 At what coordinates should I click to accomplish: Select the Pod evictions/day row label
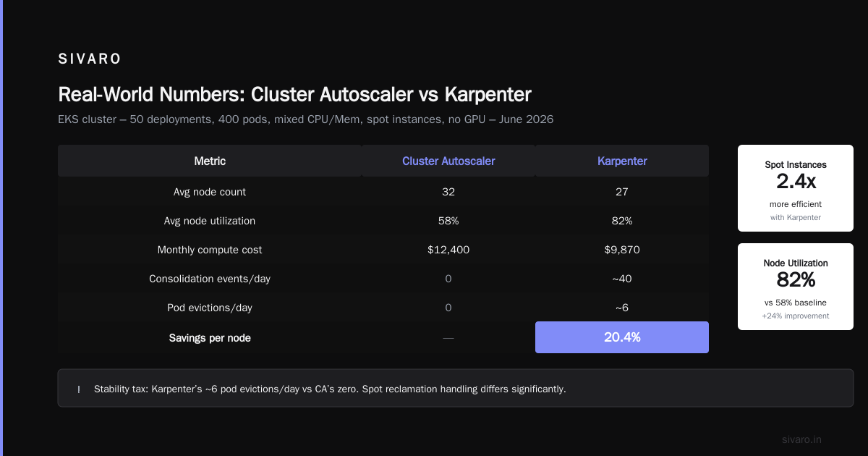coord(210,308)
